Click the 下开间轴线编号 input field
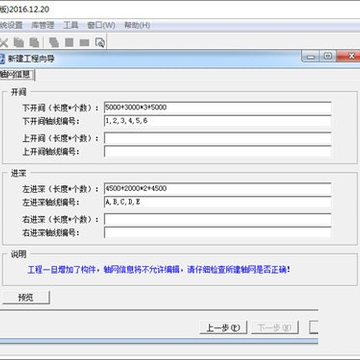360x360 pixels. [x=217, y=121]
